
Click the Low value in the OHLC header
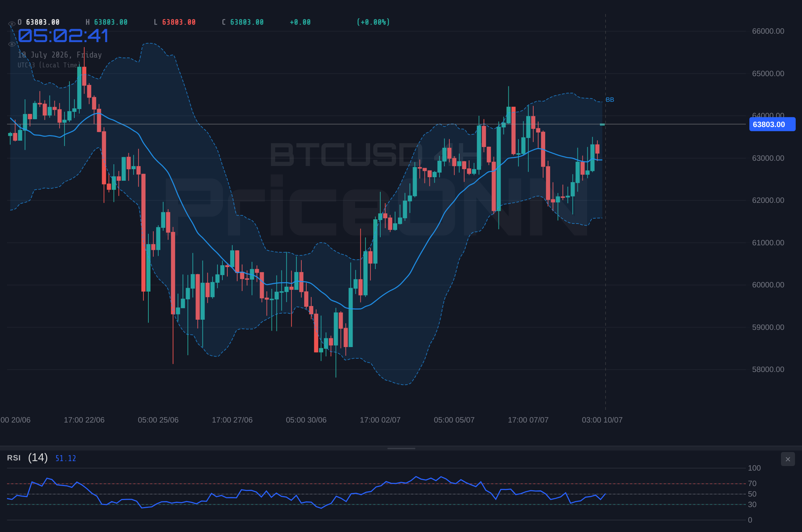pyautogui.click(x=179, y=22)
